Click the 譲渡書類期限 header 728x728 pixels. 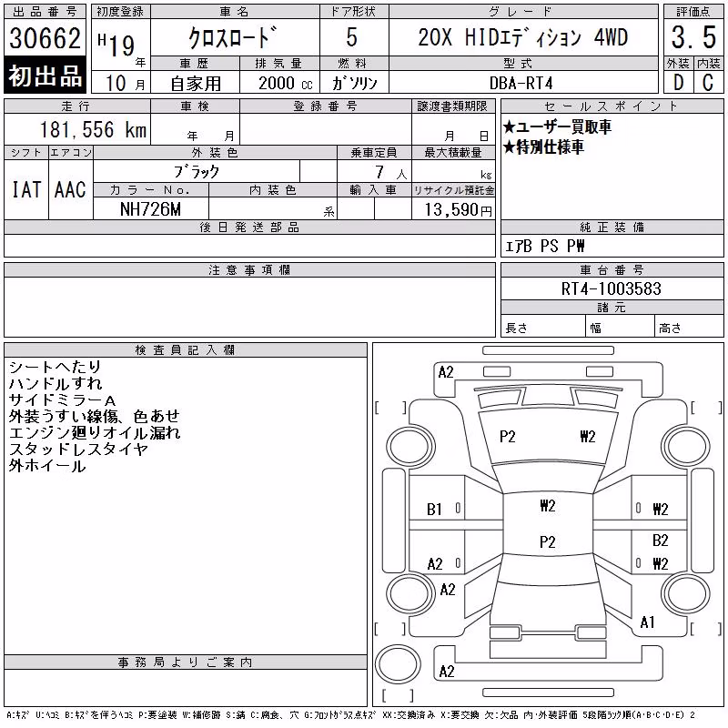point(453,106)
